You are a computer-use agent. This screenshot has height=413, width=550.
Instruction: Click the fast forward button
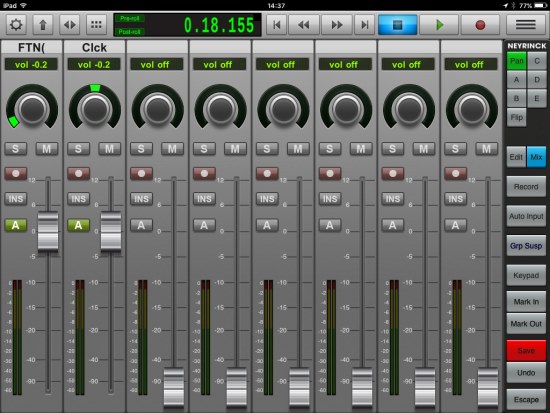coord(337,25)
